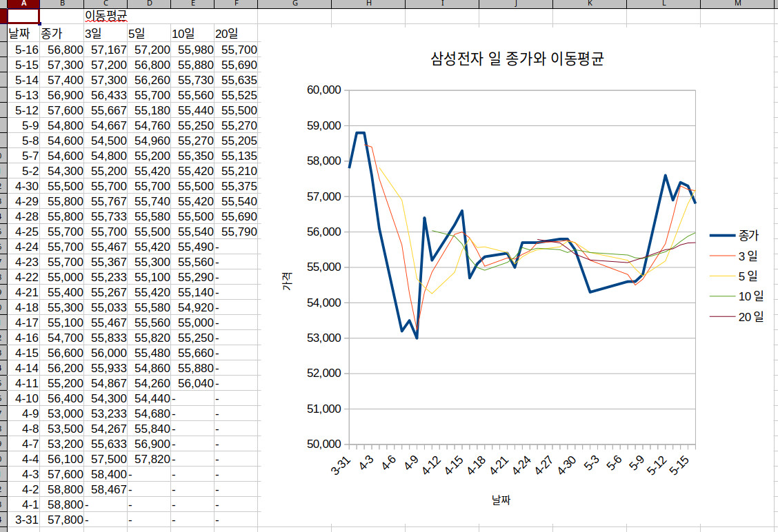Viewport: 778px width, 532px height.
Task: Click the 날짜 header cell
Action: point(23,34)
